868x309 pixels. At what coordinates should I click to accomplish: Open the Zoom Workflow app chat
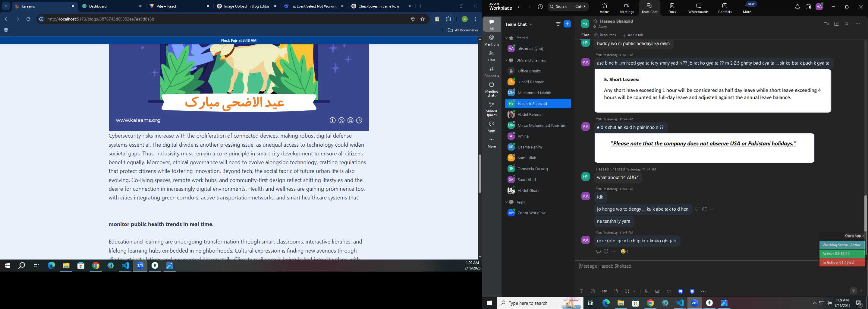tap(538, 213)
